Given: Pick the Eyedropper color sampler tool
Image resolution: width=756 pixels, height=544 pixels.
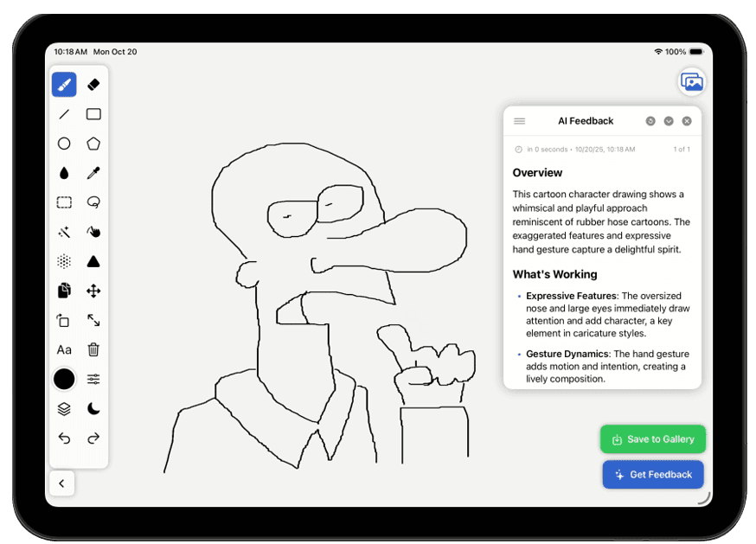Looking at the screenshot, I should 93,173.
